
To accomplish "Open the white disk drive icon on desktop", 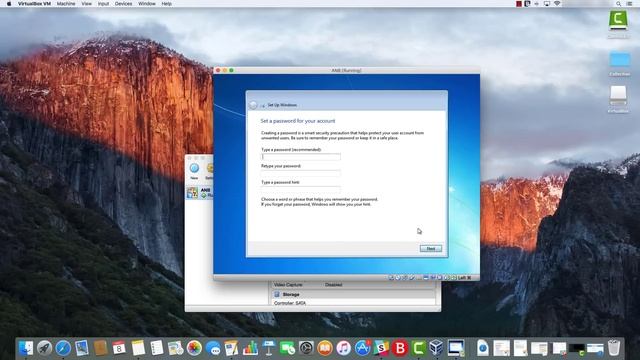I will click(618, 95).
